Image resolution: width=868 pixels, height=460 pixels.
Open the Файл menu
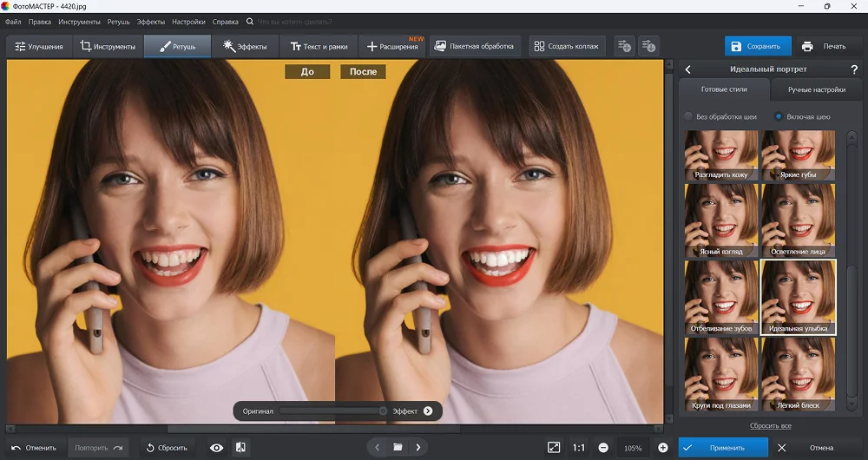click(x=13, y=22)
